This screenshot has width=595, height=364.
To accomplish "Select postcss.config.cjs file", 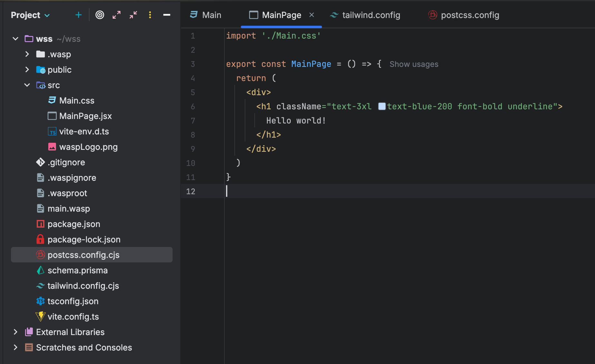I will coord(92,255).
